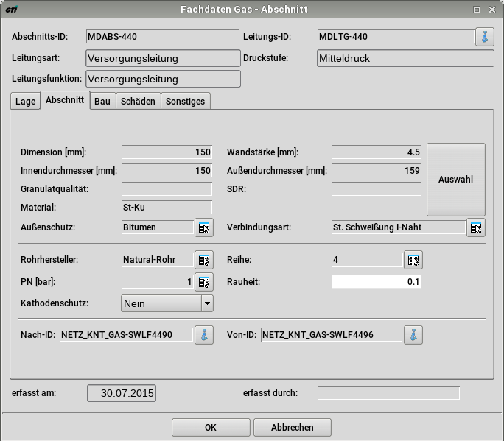Switch to the Bau tab
504x441 pixels.
[102, 102]
